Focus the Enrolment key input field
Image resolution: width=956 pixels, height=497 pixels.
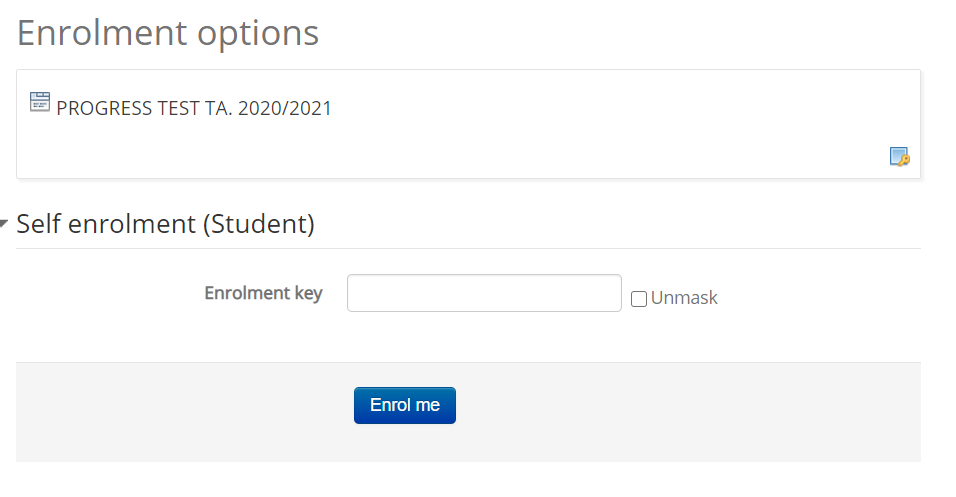point(484,293)
